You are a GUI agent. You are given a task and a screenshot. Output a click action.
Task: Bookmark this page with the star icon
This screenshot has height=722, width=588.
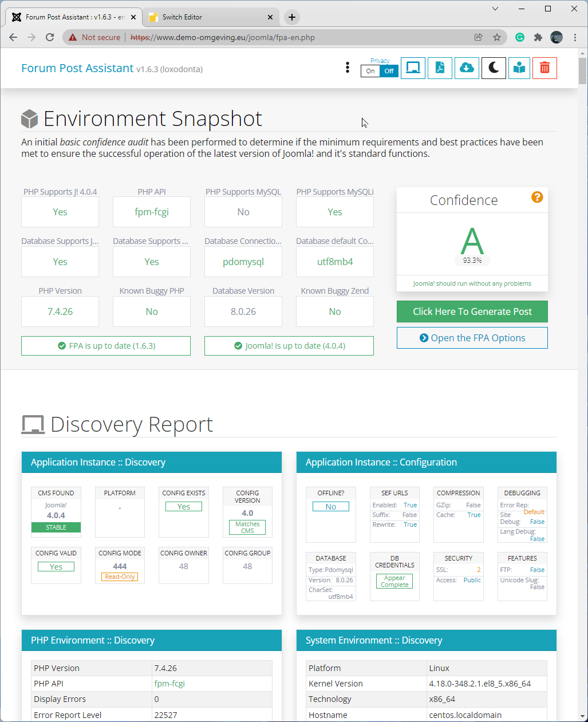496,37
